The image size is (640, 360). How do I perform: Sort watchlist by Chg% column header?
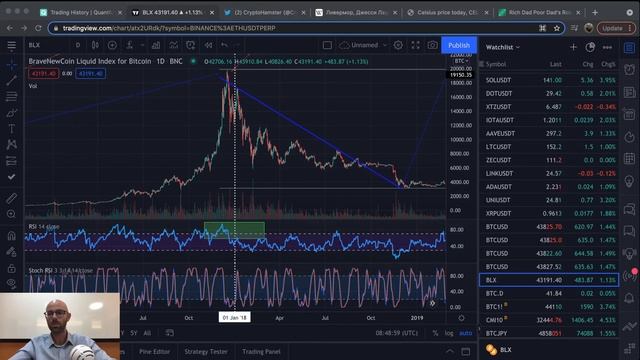(608, 64)
